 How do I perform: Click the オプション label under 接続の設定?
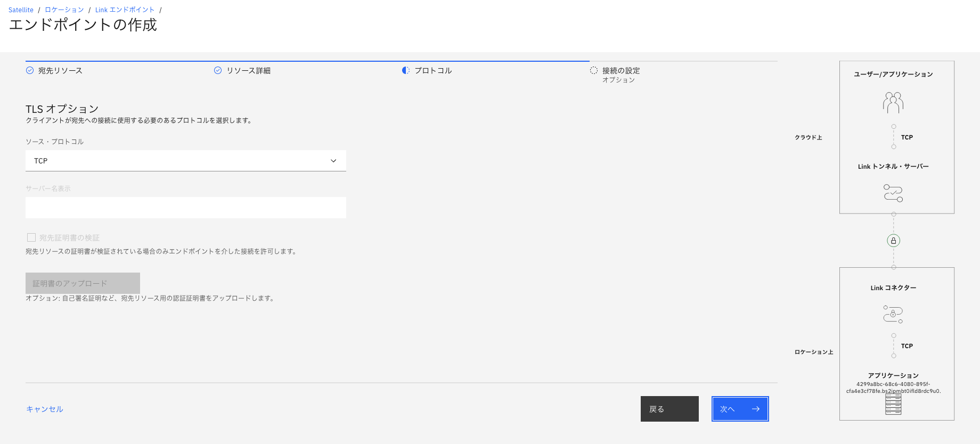tap(618, 80)
